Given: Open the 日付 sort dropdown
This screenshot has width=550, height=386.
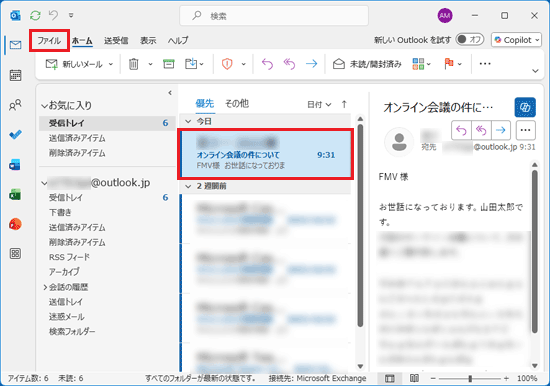Looking at the screenshot, I should (319, 105).
